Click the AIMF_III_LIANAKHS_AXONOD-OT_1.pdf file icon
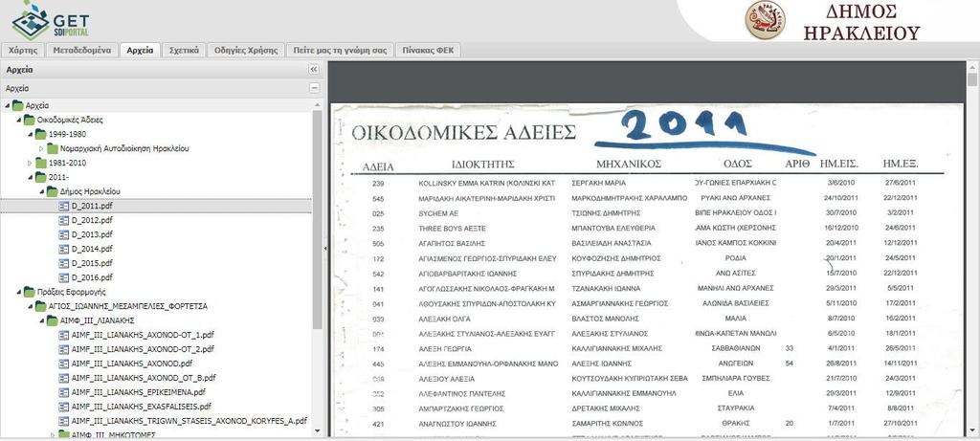This screenshot has height=441, width=980. tap(64, 335)
